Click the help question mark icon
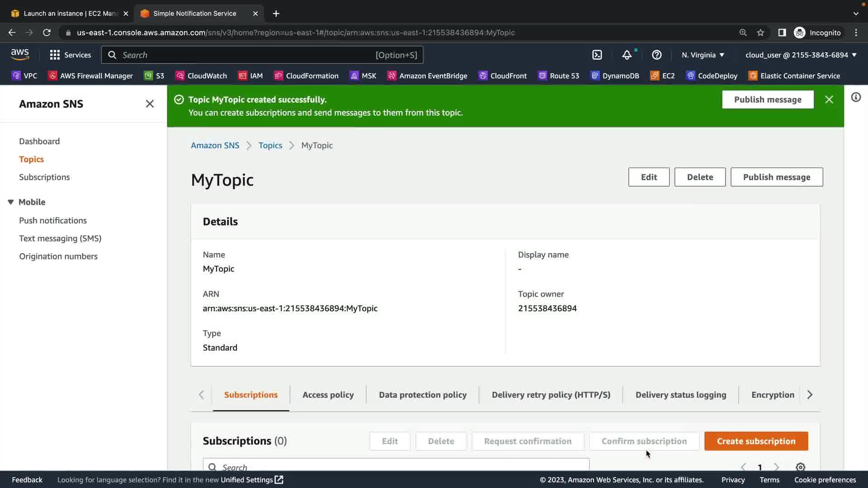This screenshot has width=868, height=488. 656,55
